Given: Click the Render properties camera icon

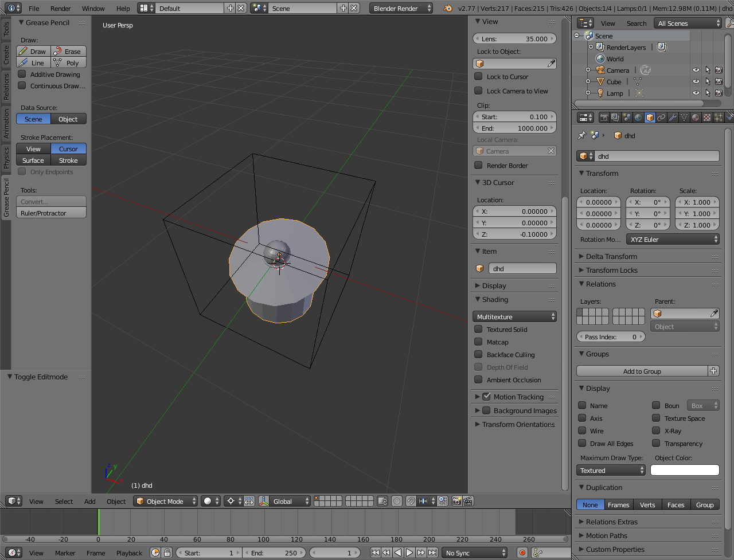Looking at the screenshot, I should [x=604, y=118].
